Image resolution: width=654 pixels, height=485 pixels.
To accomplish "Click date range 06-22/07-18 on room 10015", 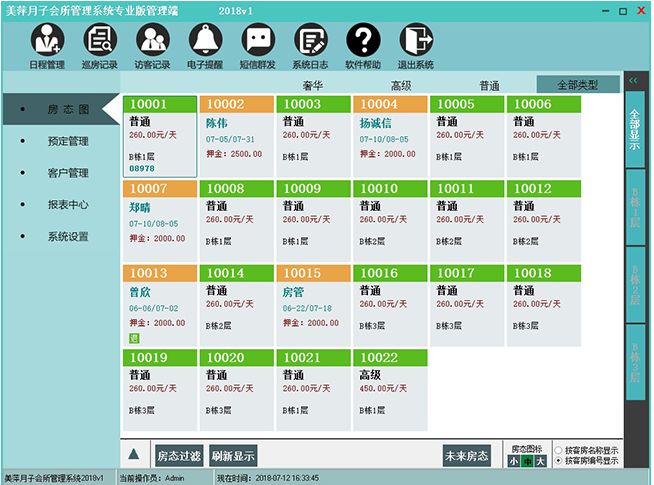I will coord(307,308).
